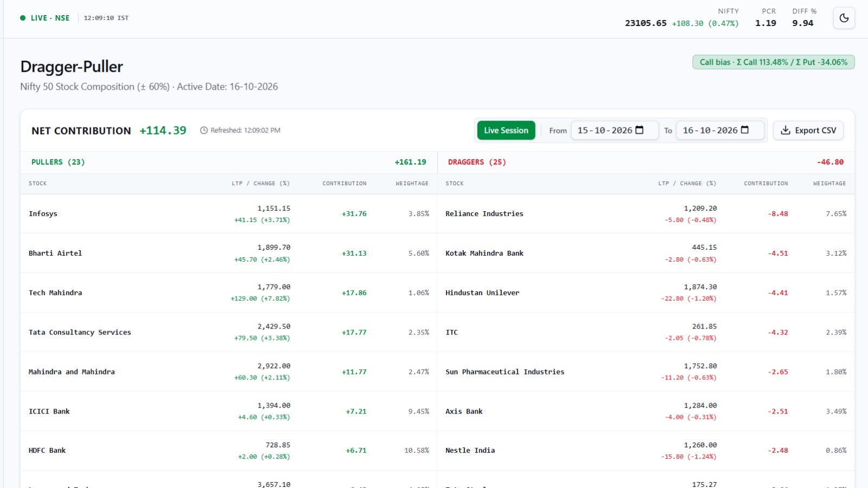The width and height of the screenshot is (868, 488).
Task: Click the Pullers Contribution column header
Action: [x=344, y=183]
